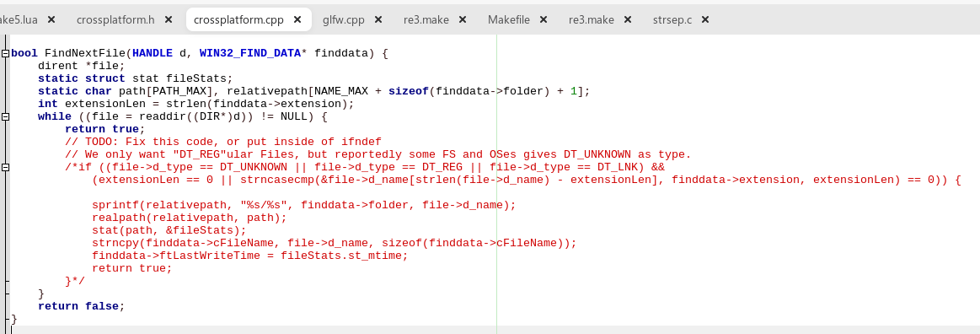
Task: Collapse the FindNextFile function fold
Action: 5,54
